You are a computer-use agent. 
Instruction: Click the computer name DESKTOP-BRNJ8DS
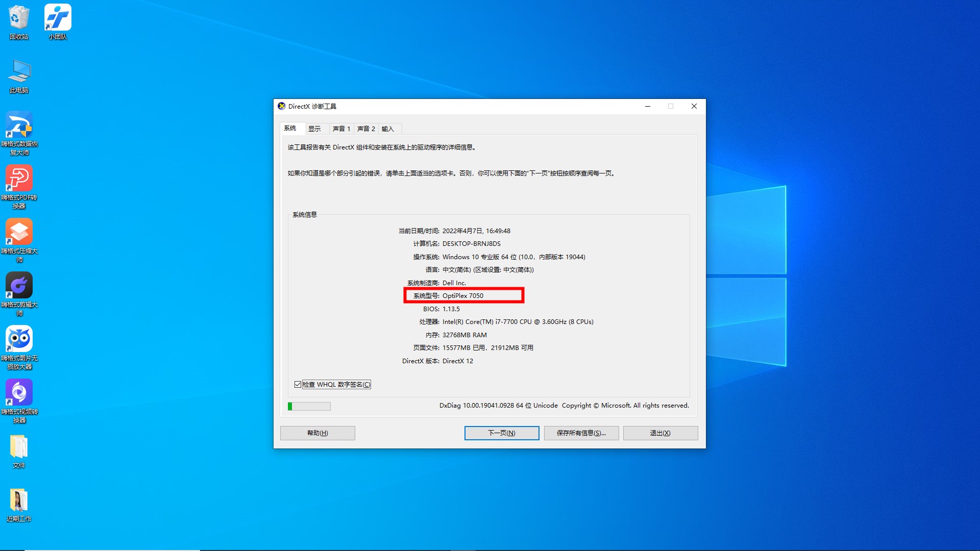472,244
